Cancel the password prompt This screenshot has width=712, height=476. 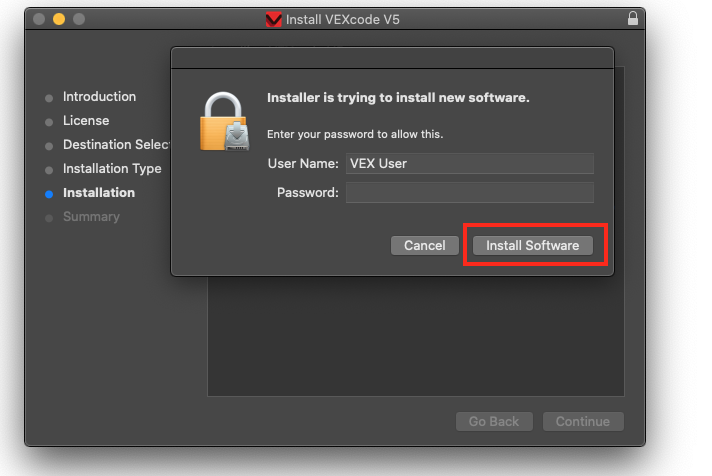tap(425, 246)
